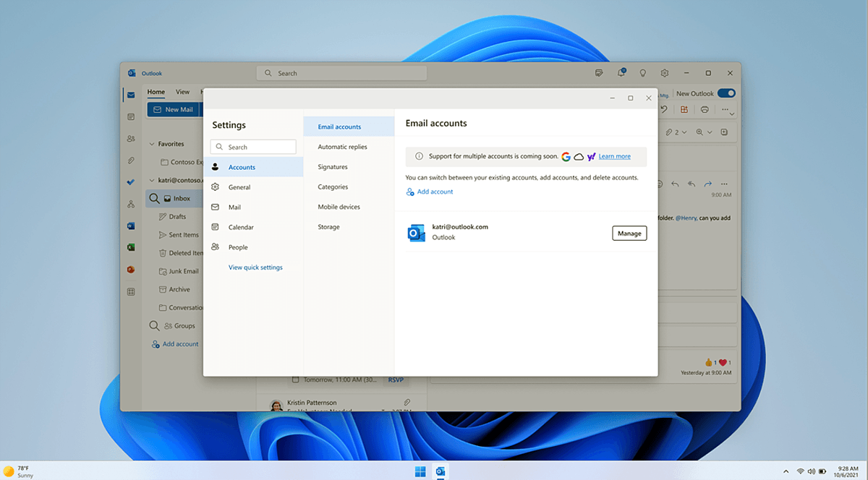Screen dimensions: 868x480
Task: Open the Archive folder
Action: [175, 289]
